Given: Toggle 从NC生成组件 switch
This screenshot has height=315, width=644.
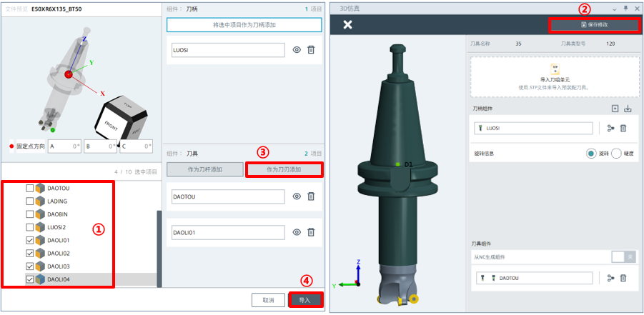Looking at the screenshot, I should 623,257.
